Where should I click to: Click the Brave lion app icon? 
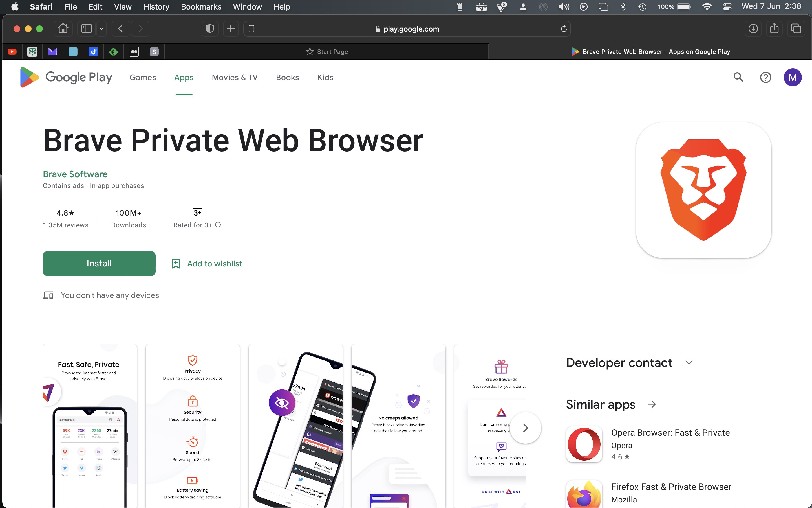point(703,190)
